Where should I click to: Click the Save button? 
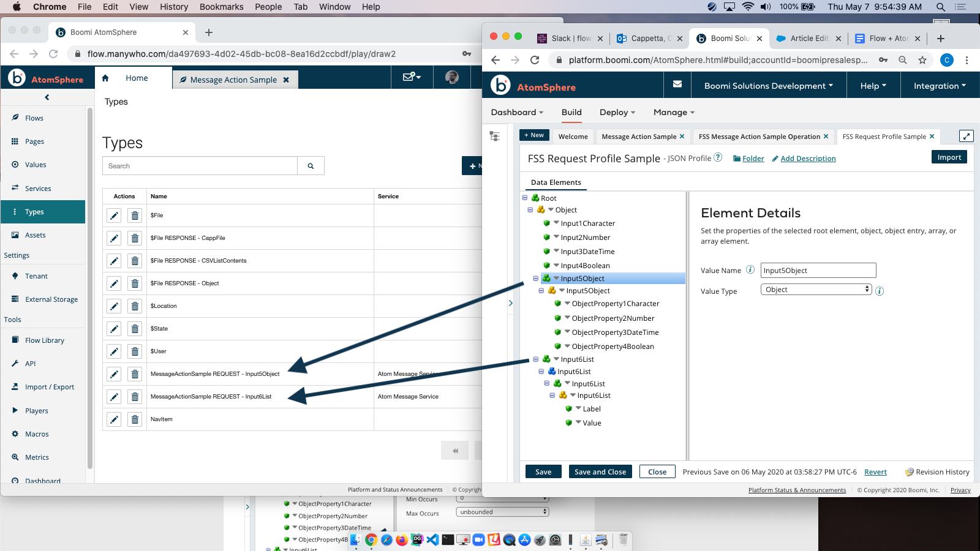pos(543,472)
